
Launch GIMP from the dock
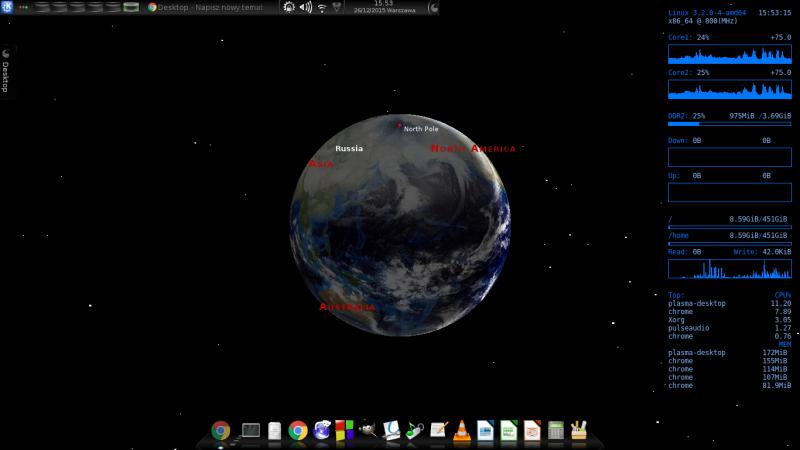pos(369,430)
